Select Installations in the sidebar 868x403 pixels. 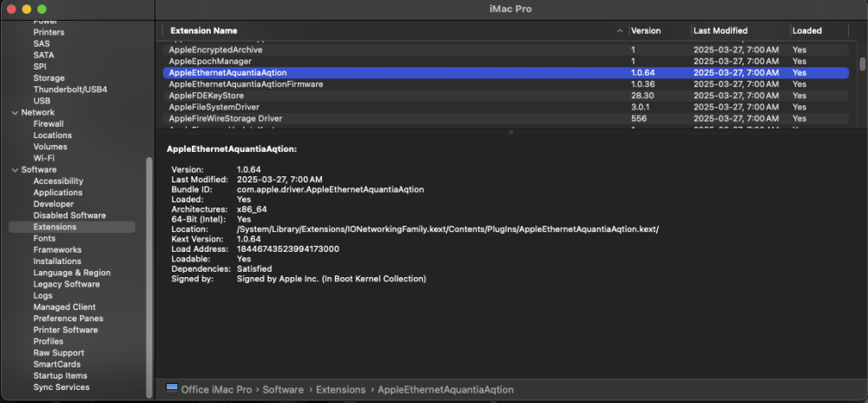coord(57,261)
